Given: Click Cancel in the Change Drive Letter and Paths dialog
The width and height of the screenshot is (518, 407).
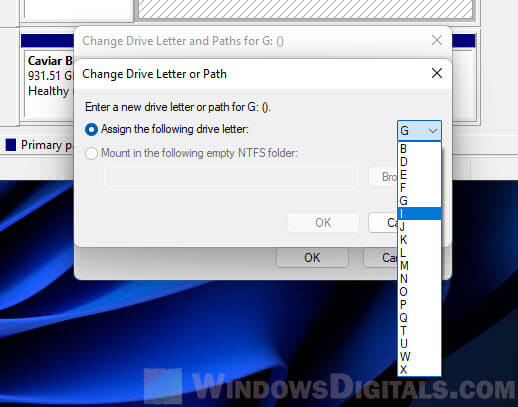Looking at the screenshot, I should 381,258.
